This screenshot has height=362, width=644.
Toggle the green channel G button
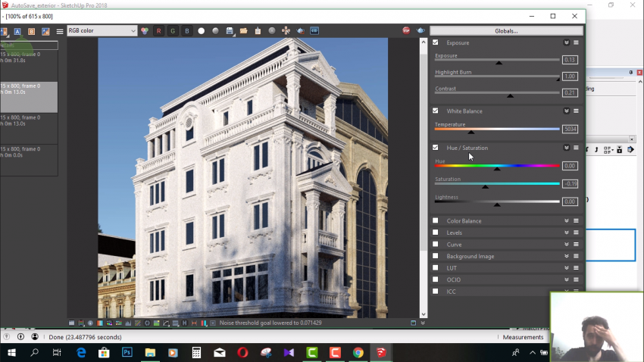coord(173,31)
